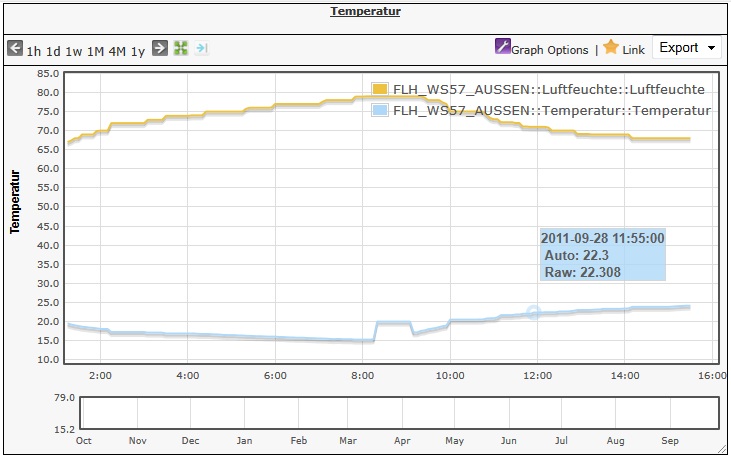Click the highlighted data point on temperature line
731x459 pixels.
click(533, 312)
